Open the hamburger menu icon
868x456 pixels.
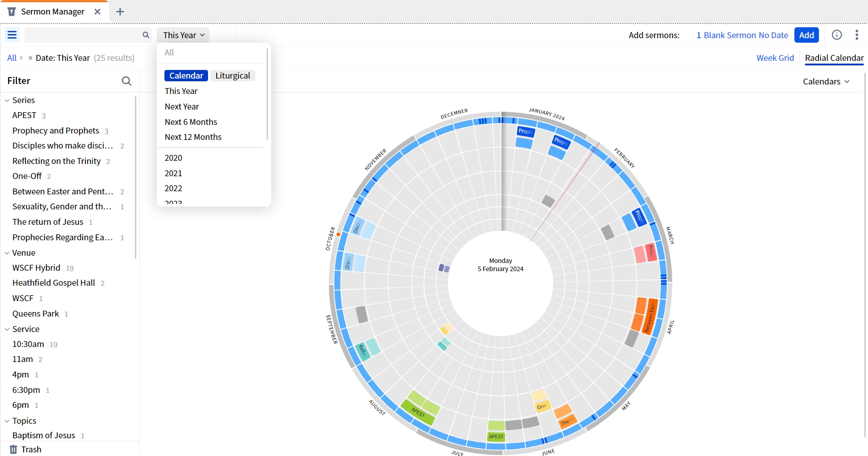12,35
